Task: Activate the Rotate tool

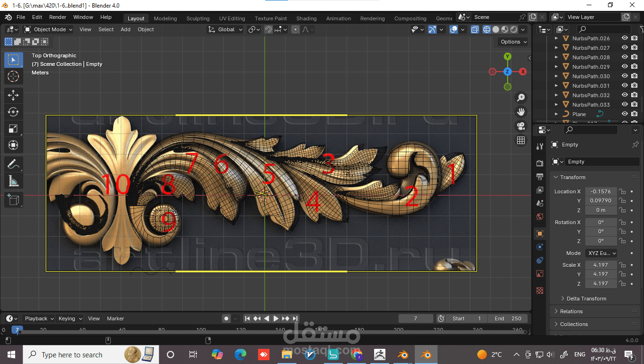Action: [x=13, y=112]
